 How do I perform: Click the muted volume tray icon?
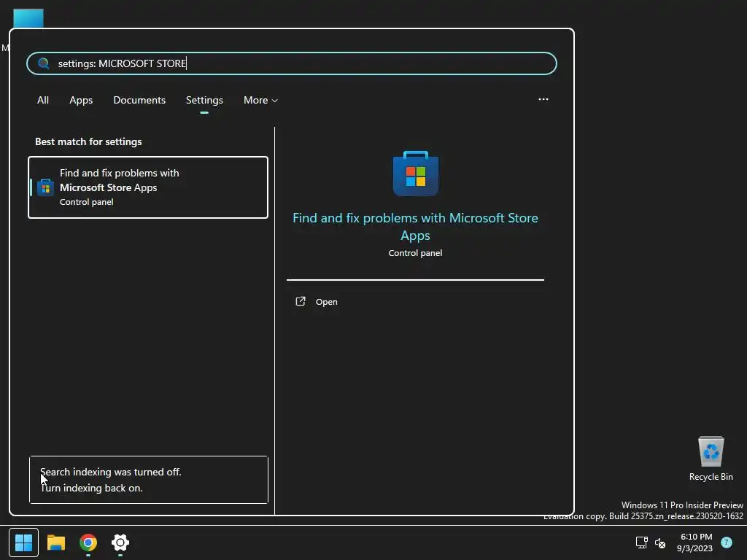[x=660, y=542]
